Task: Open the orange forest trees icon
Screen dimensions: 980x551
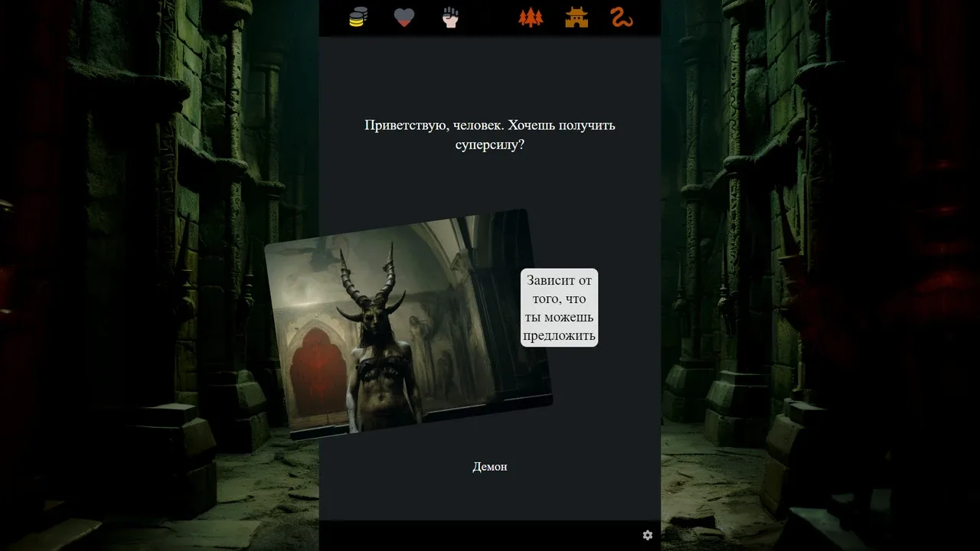Action: coord(530,18)
